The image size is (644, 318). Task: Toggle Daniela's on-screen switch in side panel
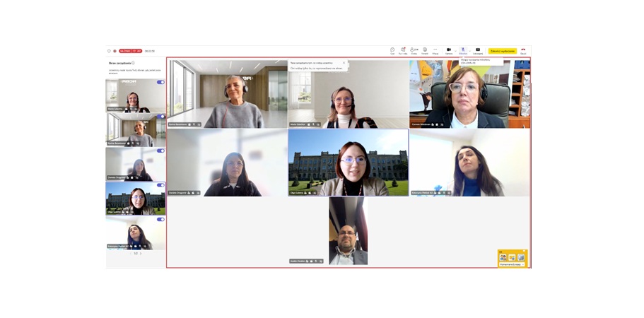click(x=160, y=151)
